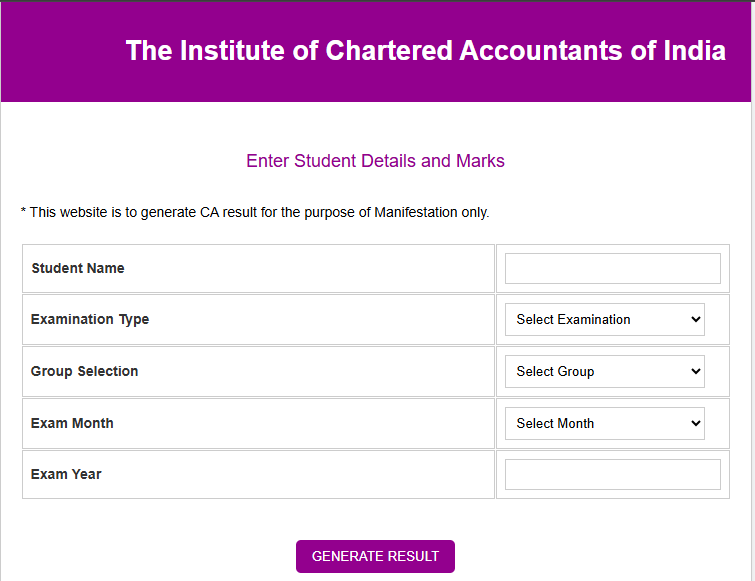The height and width of the screenshot is (581, 755).
Task: Open the Select Examination dropdown
Action: click(x=605, y=320)
